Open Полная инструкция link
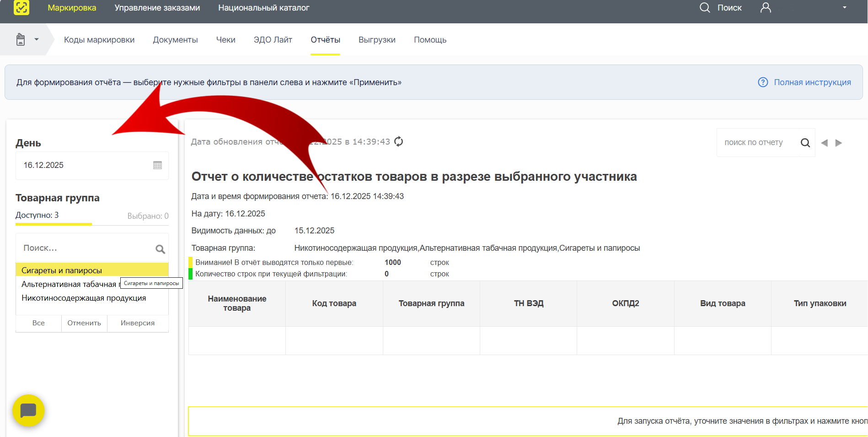Image resolution: width=868 pixels, height=437 pixels. pos(812,82)
